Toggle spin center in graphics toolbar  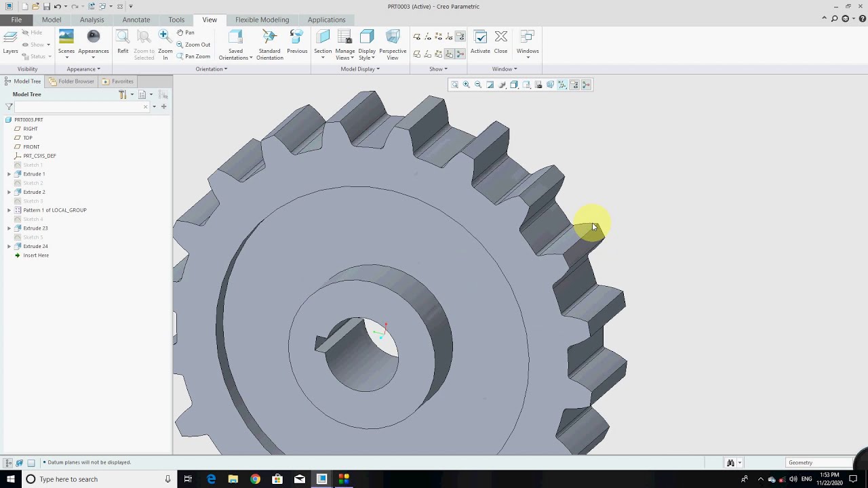coord(586,85)
